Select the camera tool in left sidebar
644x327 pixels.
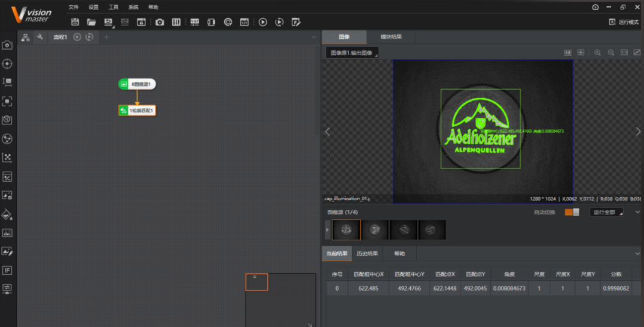7,45
